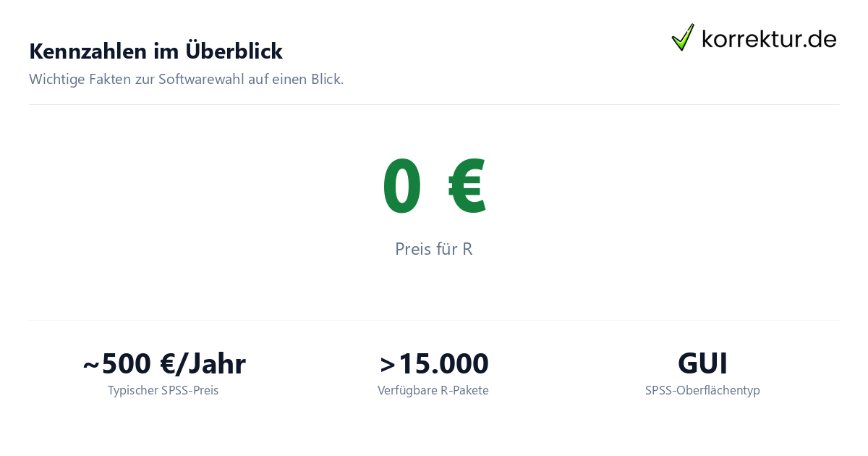Select the Verfügbare R-Pakete caption
The width and height of the screenshot is (868, 456).
pyautogui.click(x=433, y=390)
